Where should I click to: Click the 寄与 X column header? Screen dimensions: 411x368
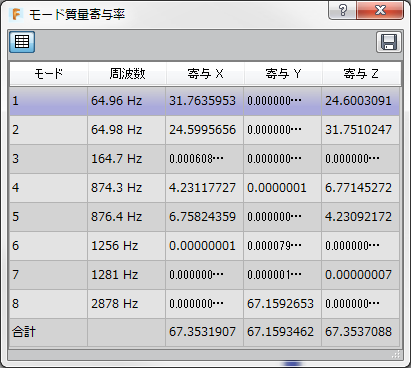pos(205,73)
